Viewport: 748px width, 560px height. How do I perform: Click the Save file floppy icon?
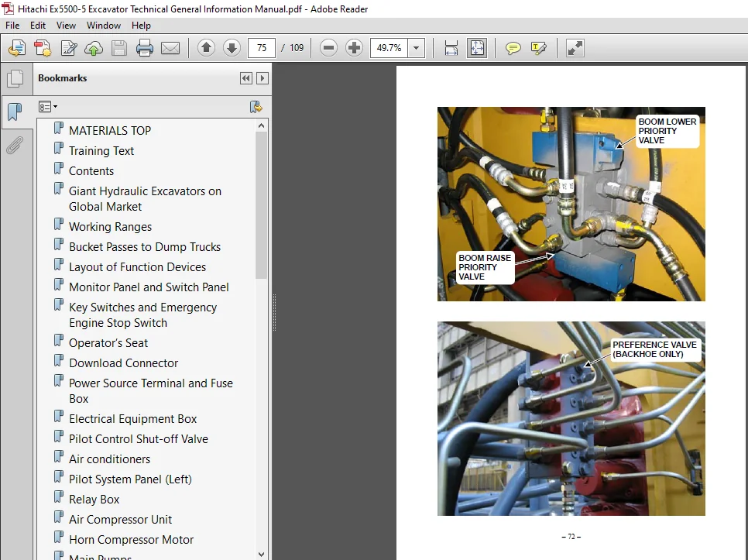(x=119, y=48)
